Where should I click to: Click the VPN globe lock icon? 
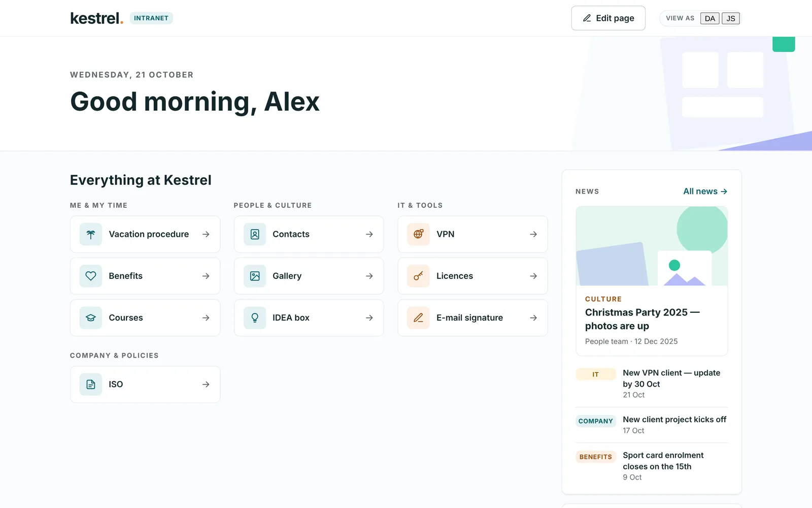[x=419, y=234]
